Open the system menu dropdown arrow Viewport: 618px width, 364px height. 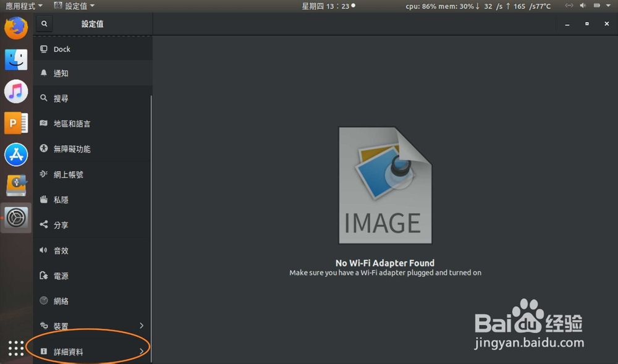(x=608, y=6)
